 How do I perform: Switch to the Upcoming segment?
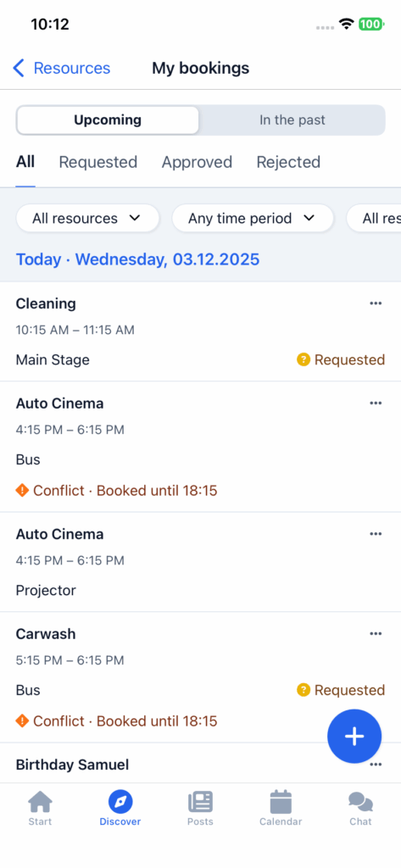[x=108, y=120]
